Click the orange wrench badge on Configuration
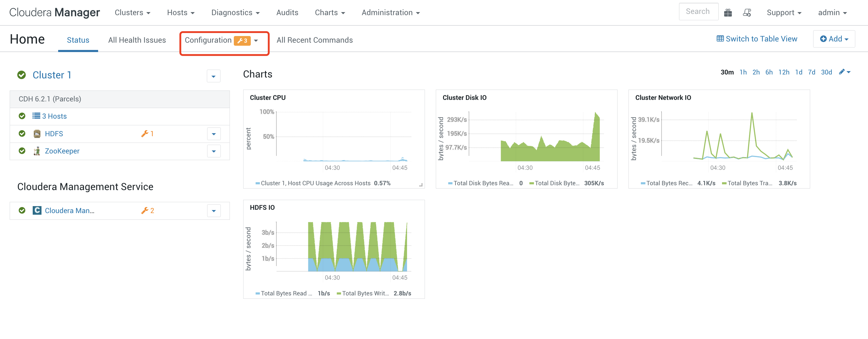Viewport: 868px width, 339px height. (242, 40)
